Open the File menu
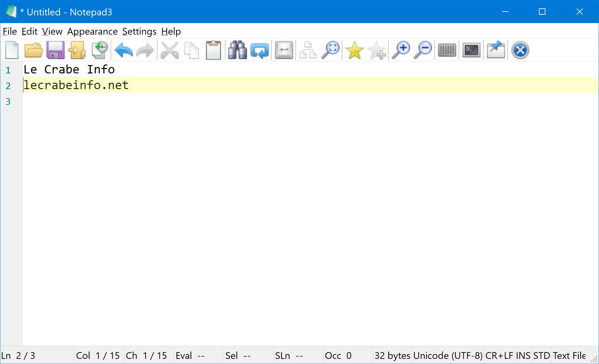 click(x=10, y=31)
